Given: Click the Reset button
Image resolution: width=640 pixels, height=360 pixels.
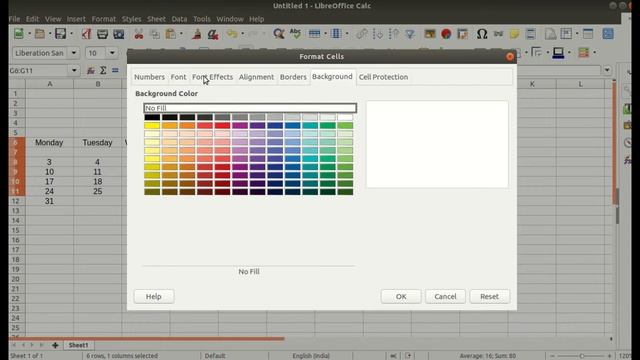Looking at the screenshot, I should click(489, 297).
